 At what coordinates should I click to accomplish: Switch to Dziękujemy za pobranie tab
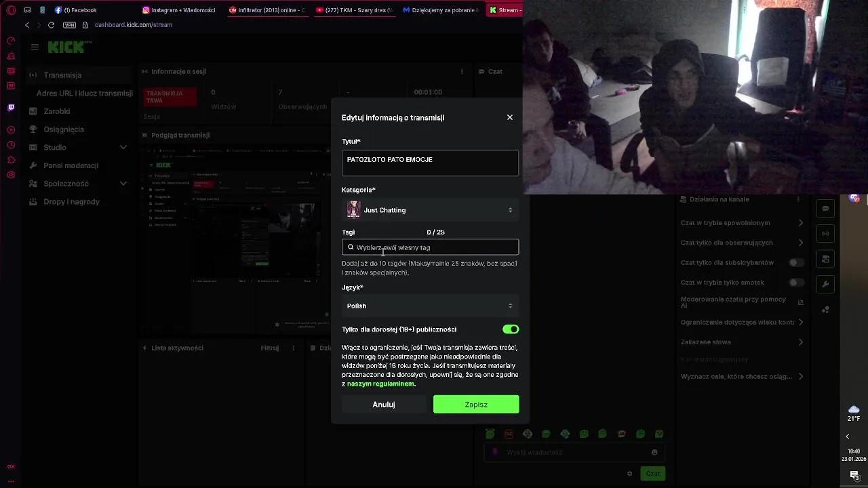click(x=441, y=10)
